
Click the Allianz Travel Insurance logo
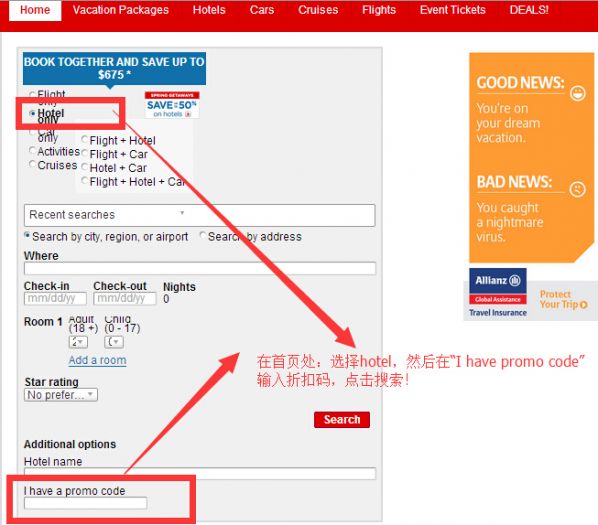(x=498, y=292)
